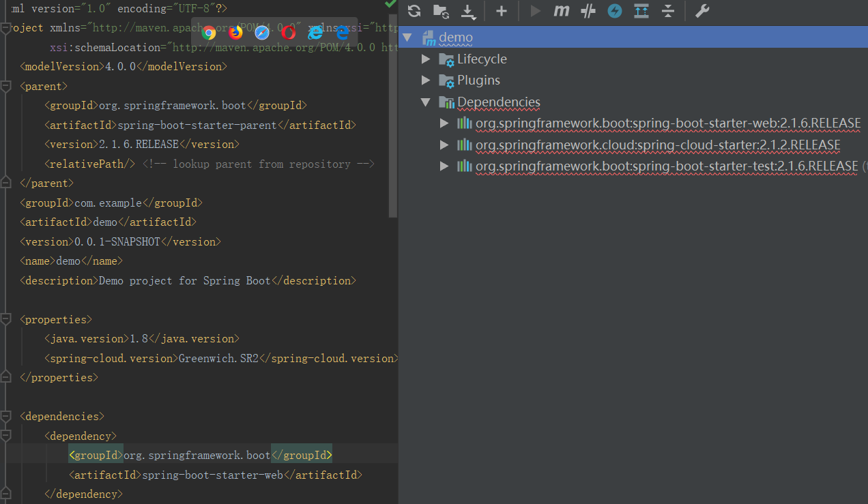868x504 pixels.
Task: Open pom.xml preview in Safari
Action: [x=262, y=33]
